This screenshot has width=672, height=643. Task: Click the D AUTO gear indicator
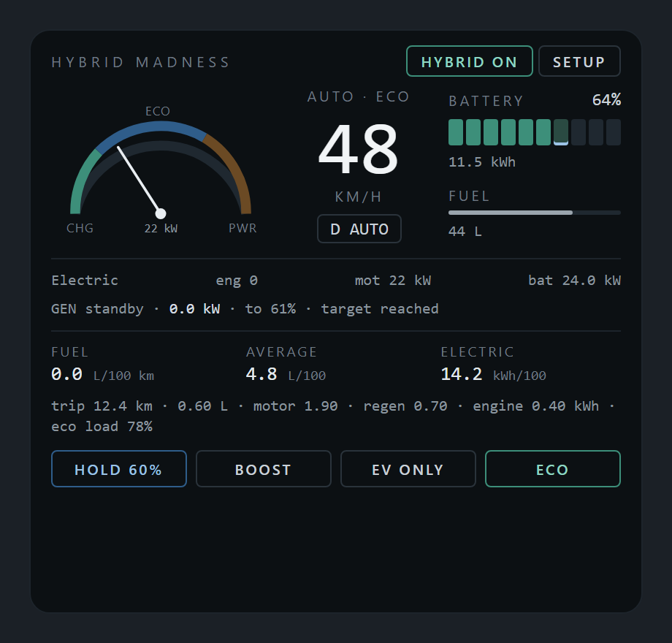coord(359,229)
